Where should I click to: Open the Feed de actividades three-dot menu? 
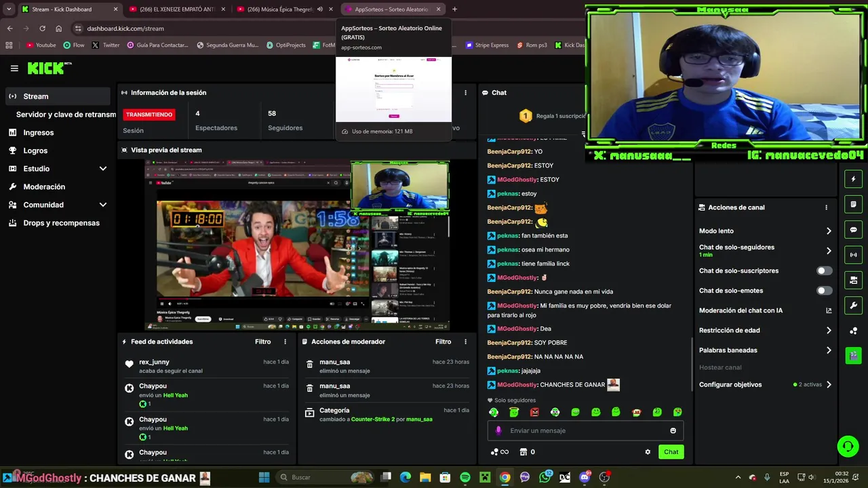tap(285, 342)
